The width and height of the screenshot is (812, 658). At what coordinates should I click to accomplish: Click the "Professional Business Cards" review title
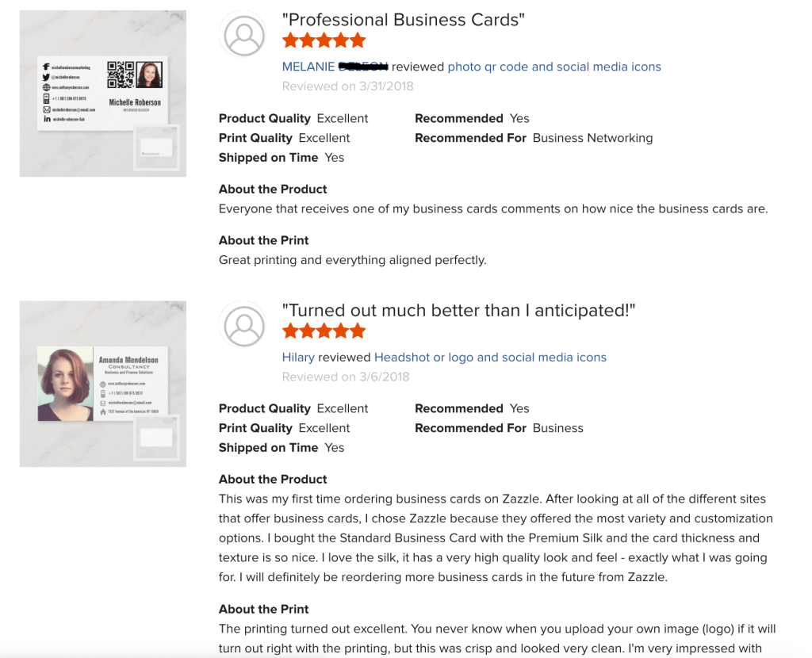pos(404,20)
